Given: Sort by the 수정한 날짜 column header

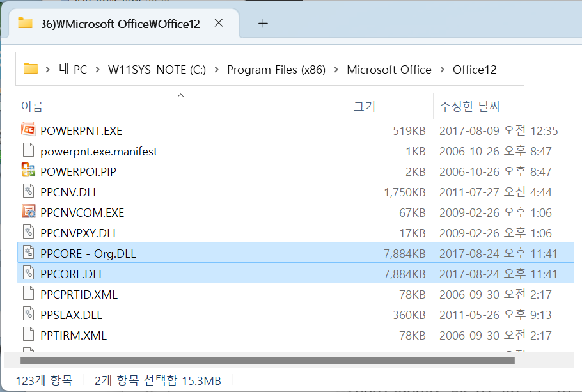Looking at the screenshot, I should click(x=470, y=107).
